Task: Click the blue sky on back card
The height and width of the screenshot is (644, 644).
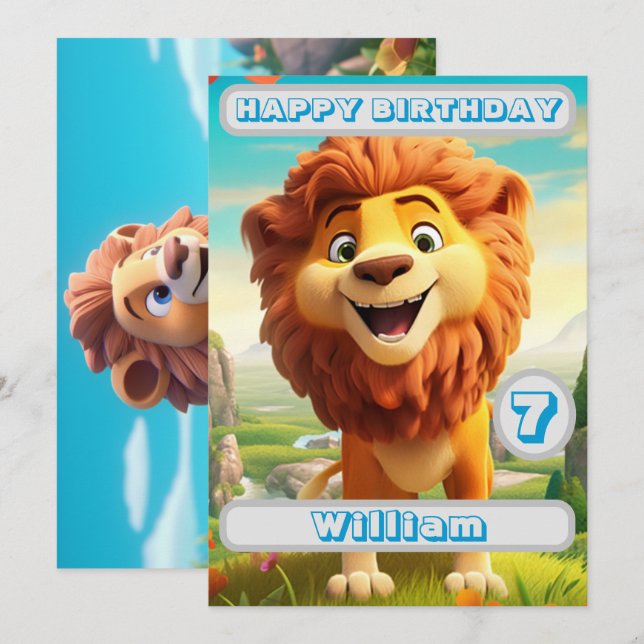Action: (123, 123)
